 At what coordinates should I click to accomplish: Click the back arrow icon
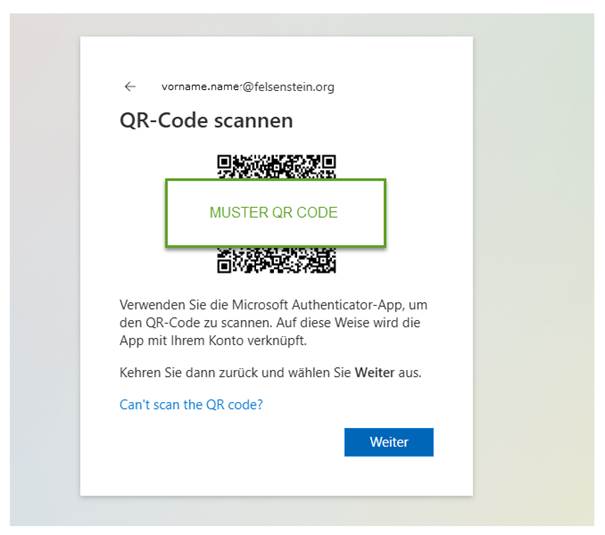point(129,87)
